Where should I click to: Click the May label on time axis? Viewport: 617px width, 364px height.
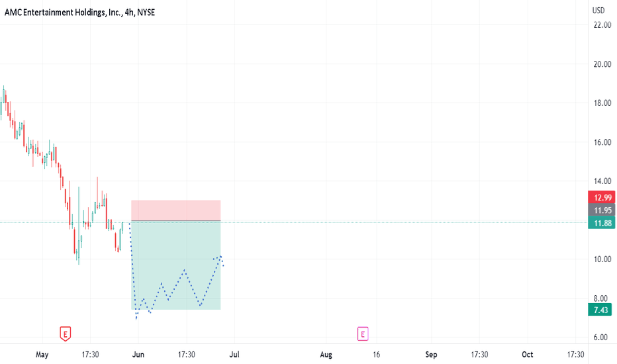pos(42,355)
